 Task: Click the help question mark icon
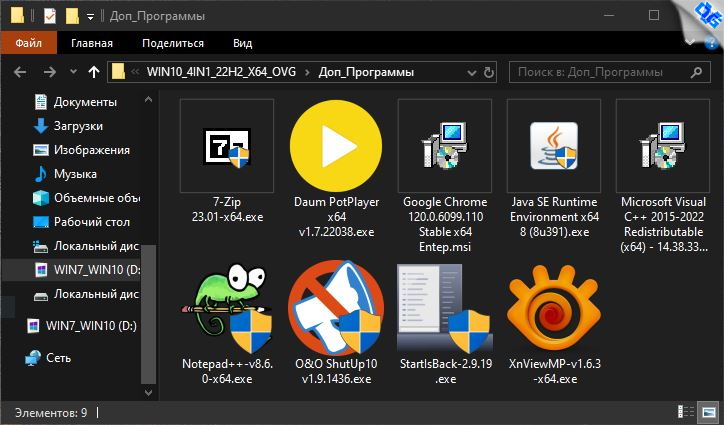711,43
